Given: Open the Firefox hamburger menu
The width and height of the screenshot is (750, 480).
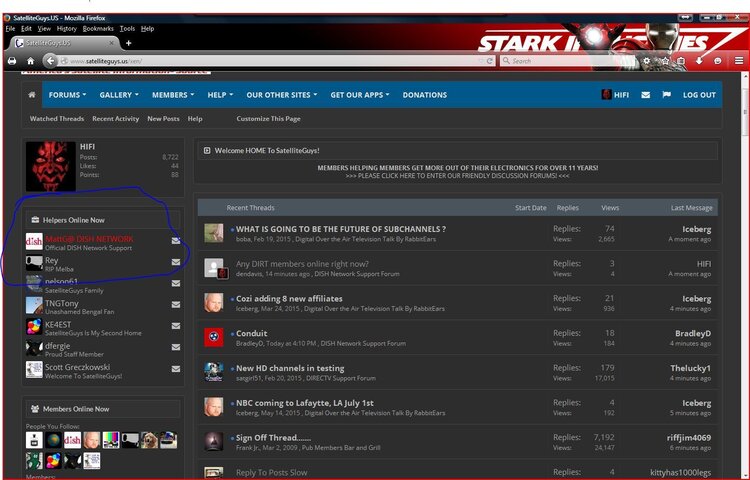Looking at the screenshot, I should (x=739, y=61).
